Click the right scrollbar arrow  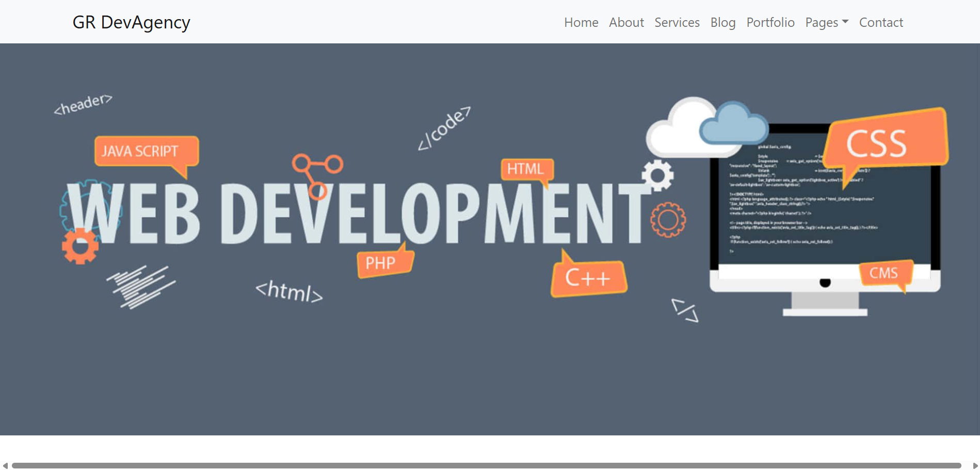click(x=975, y=466)
